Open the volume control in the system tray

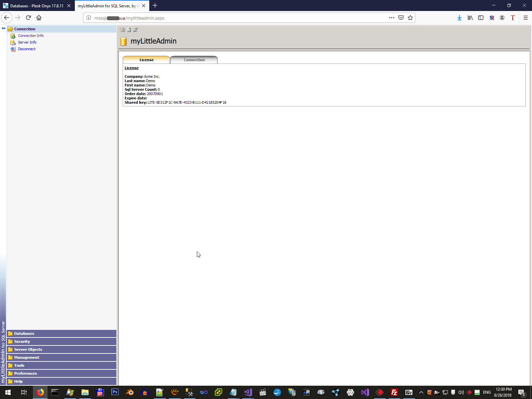point(461,392)
